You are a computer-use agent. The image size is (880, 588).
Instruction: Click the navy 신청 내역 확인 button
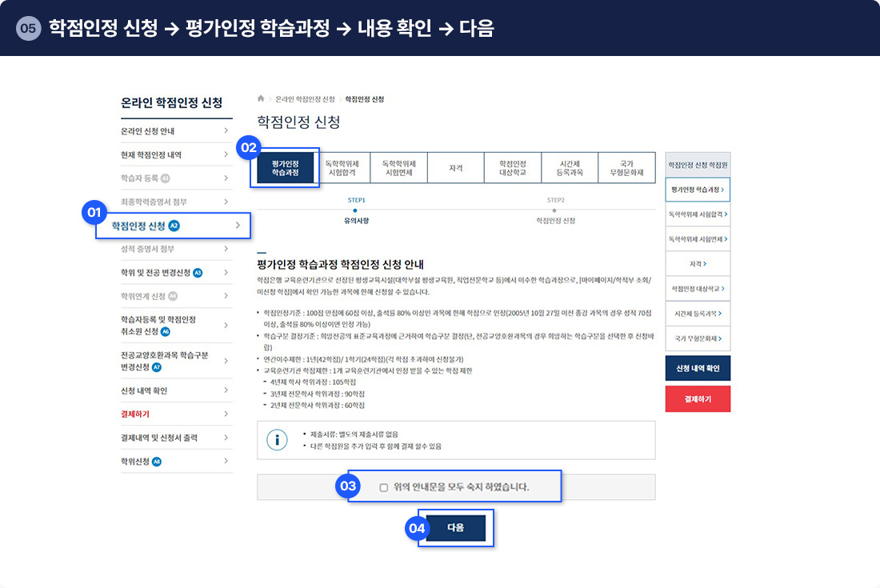(698, 368)
